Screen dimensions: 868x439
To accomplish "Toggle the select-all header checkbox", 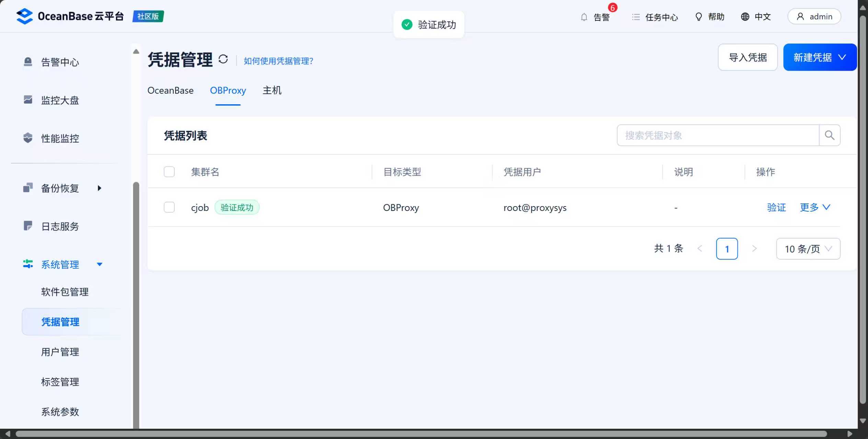I will pyautogui.click(x=169, y=171).
